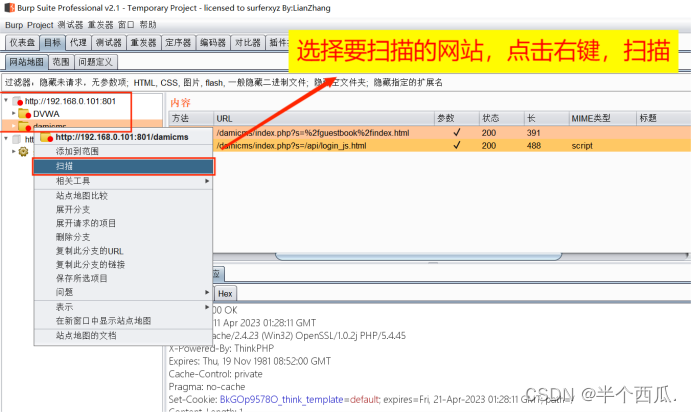Screen dimensions: 691x413
Task: Expand the DVWA folder arrow
Action: 14,113
